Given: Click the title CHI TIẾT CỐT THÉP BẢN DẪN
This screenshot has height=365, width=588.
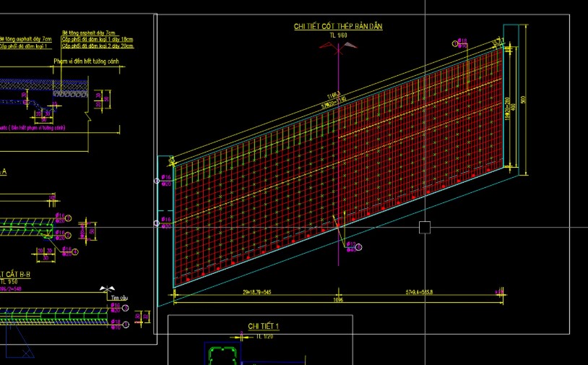Looking at the screenshot, I should click(337, 27).
